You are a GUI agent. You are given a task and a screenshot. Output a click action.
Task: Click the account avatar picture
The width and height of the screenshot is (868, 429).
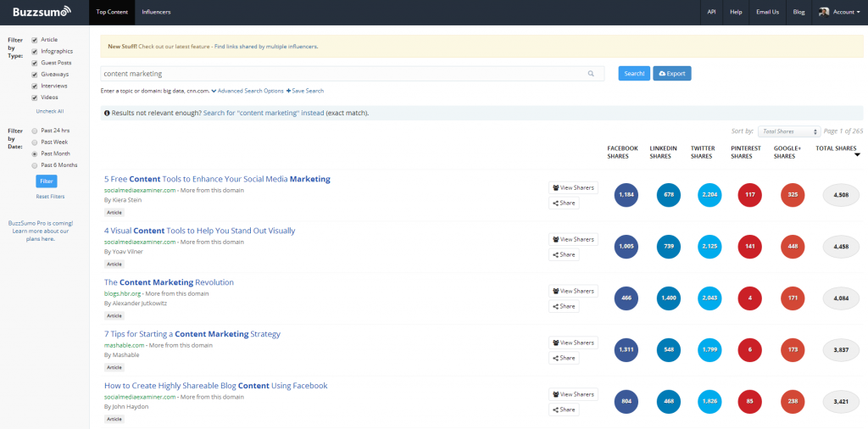[x=824, y=12]
